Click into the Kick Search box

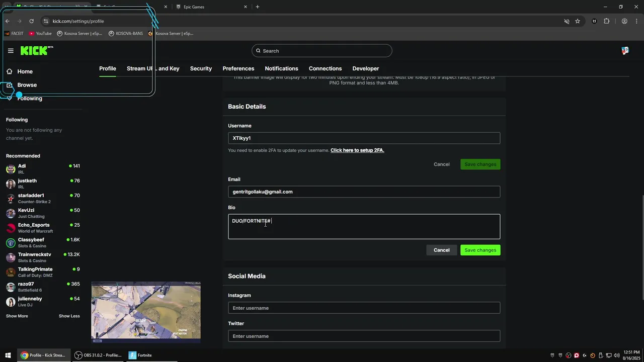click(x=322, y=51)
